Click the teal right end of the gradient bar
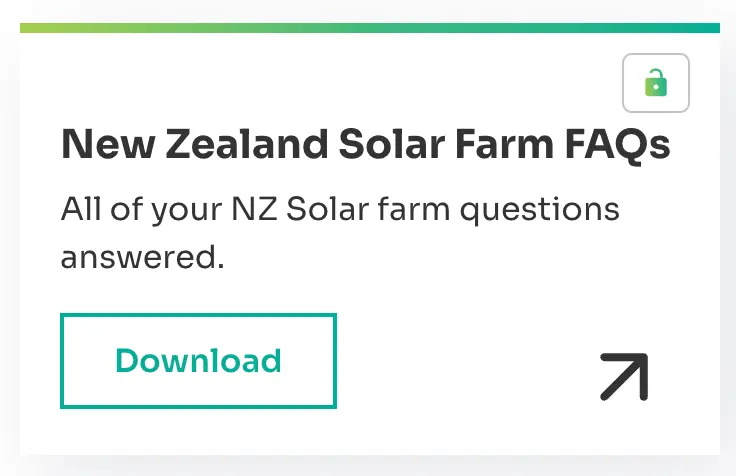Screen dimensions: 736x476 [700, 28]
